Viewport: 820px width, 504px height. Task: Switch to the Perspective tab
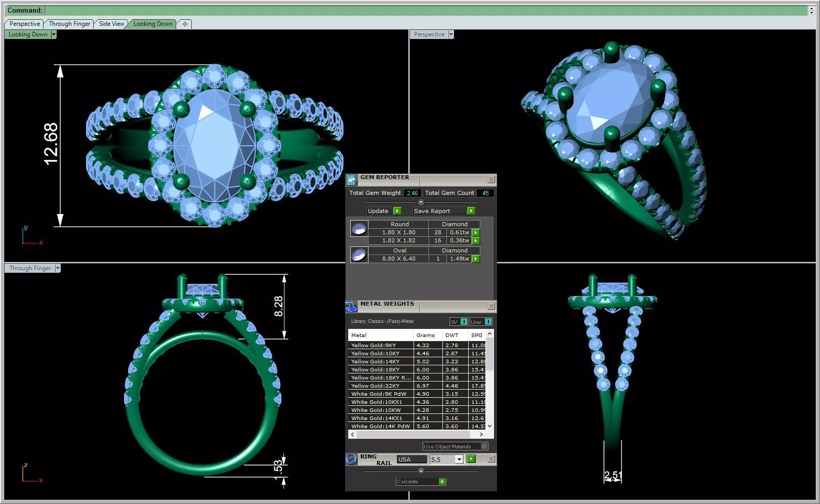[24, 24]
